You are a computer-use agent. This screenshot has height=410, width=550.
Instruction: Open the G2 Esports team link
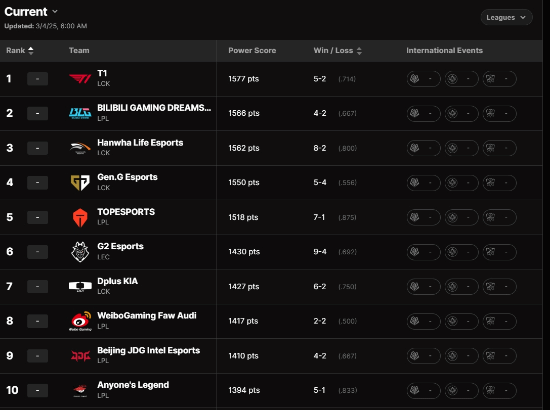point(120,246)
